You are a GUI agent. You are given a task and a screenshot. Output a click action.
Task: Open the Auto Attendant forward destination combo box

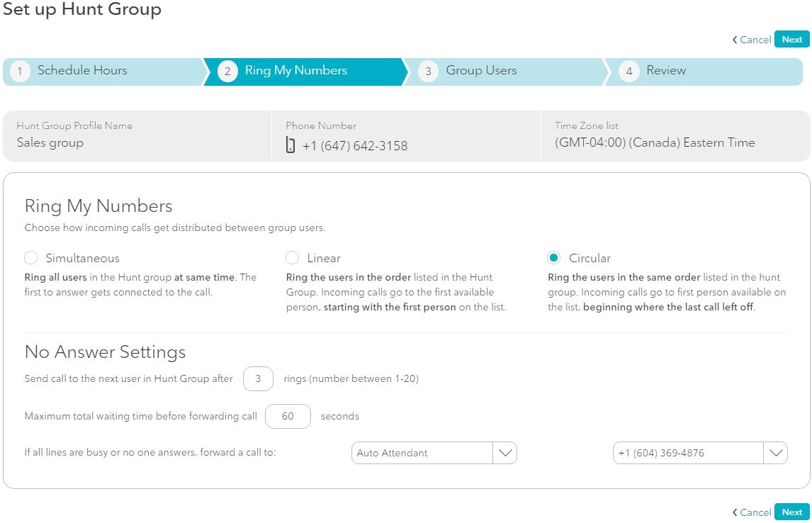coord(422,453)
